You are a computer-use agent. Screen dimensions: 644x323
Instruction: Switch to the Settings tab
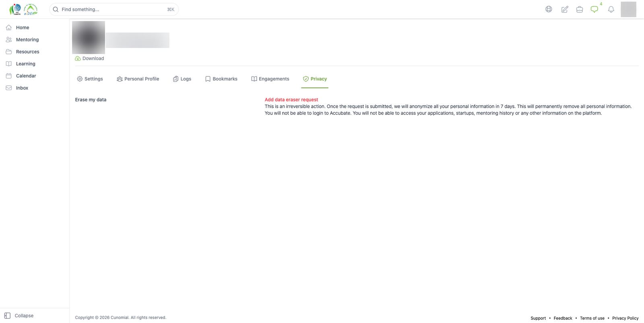tap(90, 79)
